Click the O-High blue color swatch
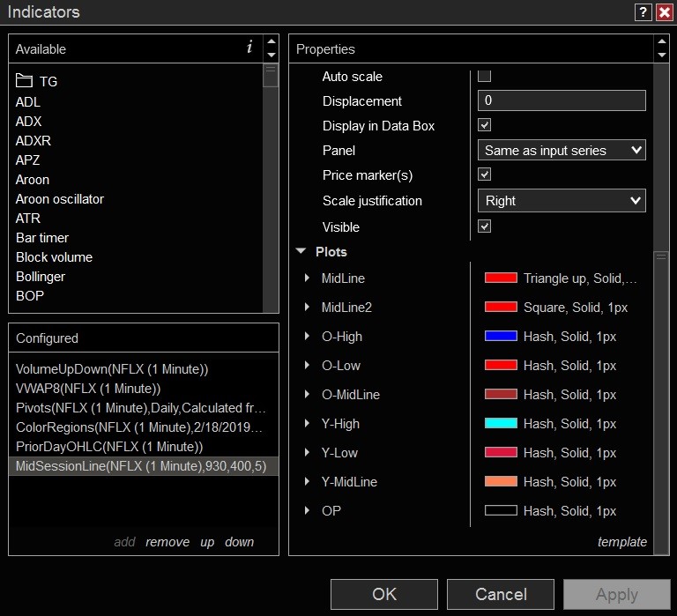Viewport: 677px width, 616px height. click(501, 336)
